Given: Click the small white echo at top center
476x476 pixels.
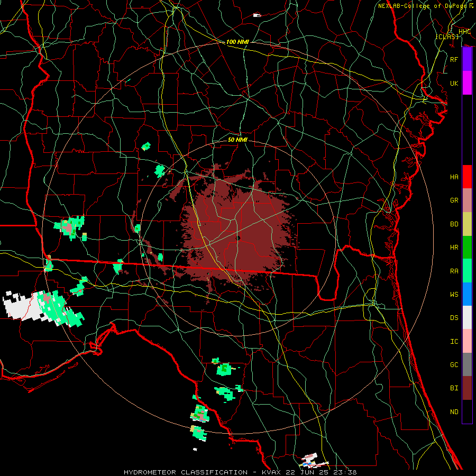Looking at the screenshot, I should (x=257, y=15).
